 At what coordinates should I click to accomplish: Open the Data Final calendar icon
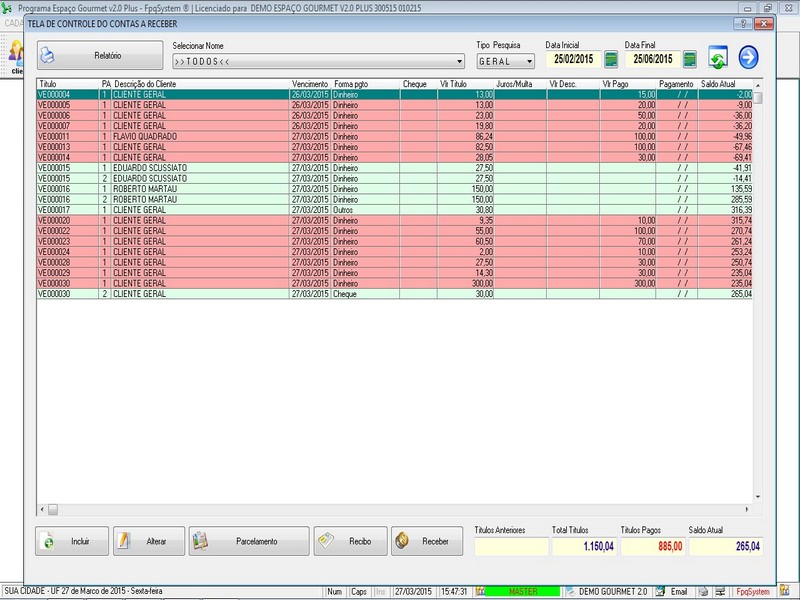tap(689, 59)
